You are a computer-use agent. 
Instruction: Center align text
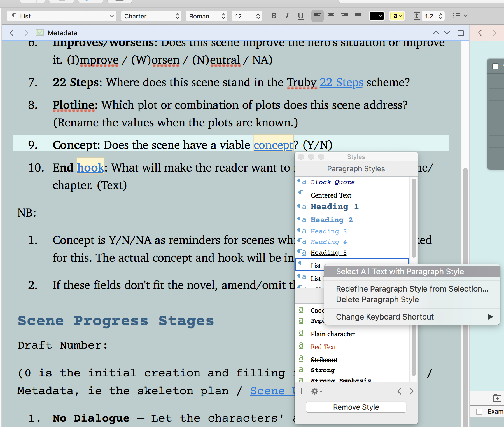[x=331, y=16]
